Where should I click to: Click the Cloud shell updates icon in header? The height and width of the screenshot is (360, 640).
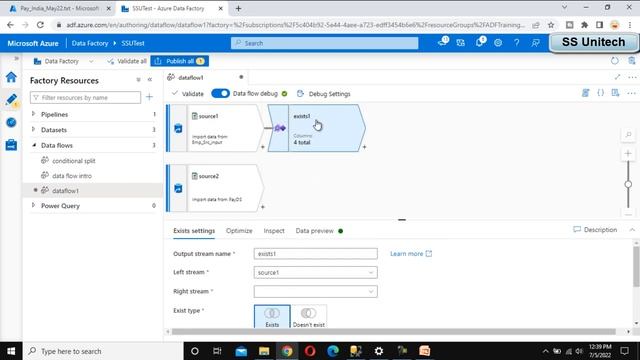click(x=442, y=42)
